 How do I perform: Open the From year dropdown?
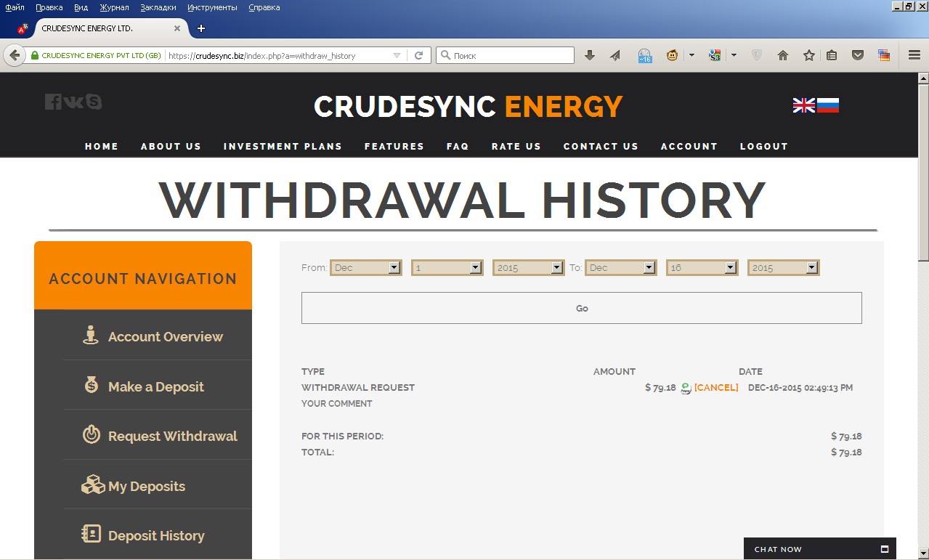(x=529, y=268)
